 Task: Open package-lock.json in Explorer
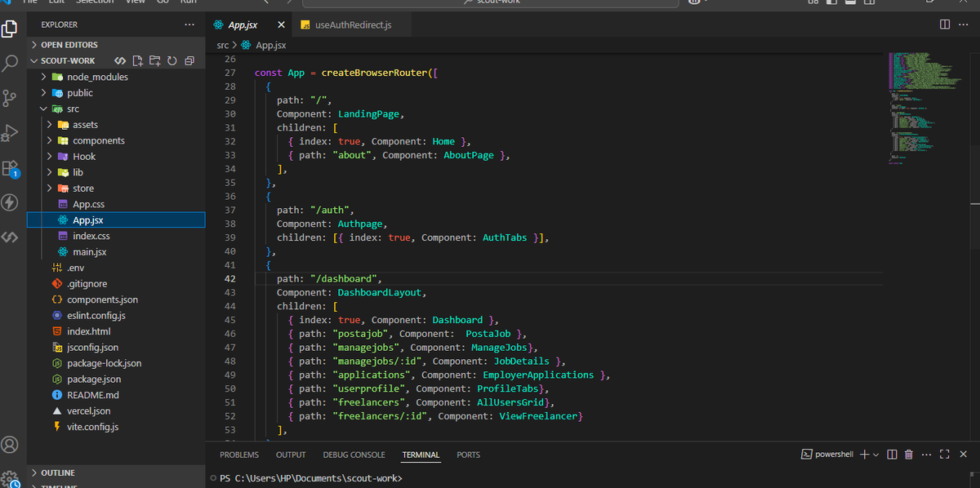(x=116, y=363)
